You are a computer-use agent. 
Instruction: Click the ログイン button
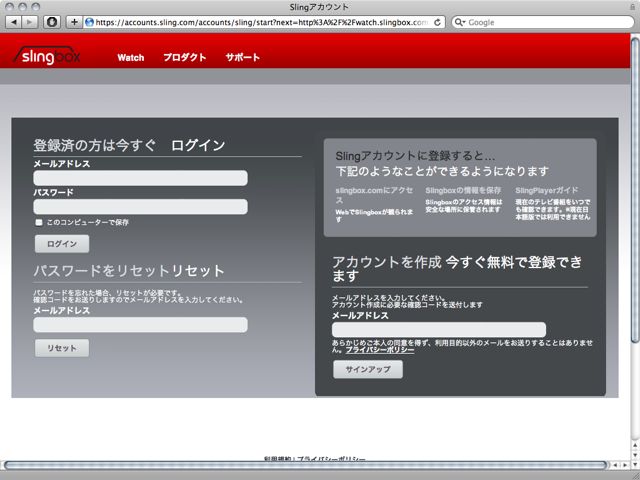(62, 244)
